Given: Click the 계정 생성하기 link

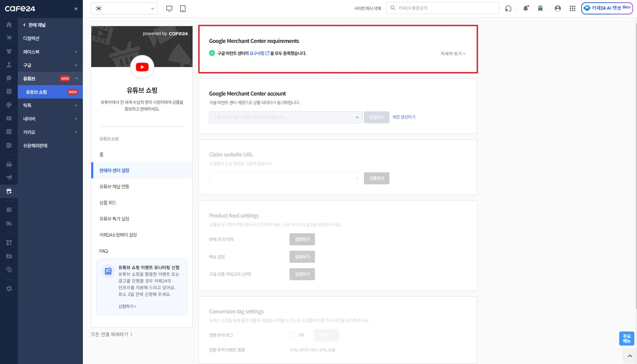Looking at the screenshot, I should tap(404, 117).
